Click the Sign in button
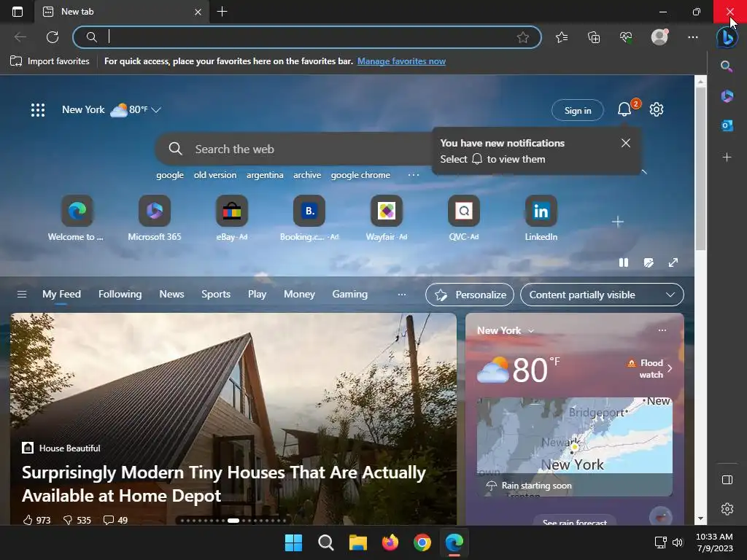Image resolution: width=747 pixels, height=560 pixels. click(x=578, y=110)
